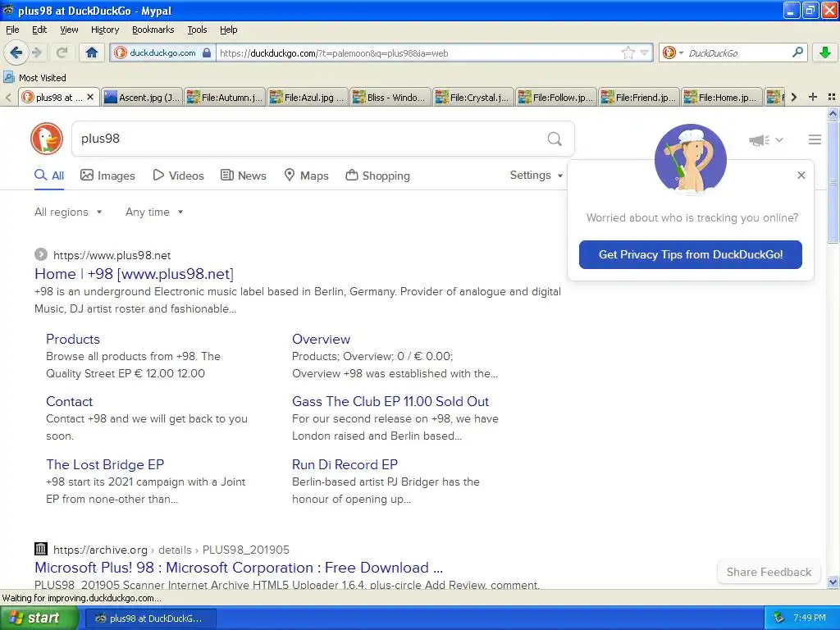840x630 pixels.
Task: Switch to the File:Home tab
Action: [x=722, y=98]
